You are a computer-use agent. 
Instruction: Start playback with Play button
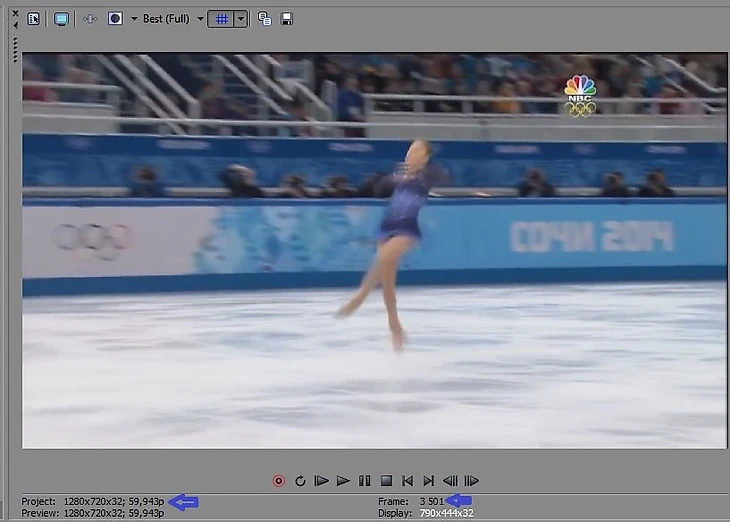click(x=343, y=481)
